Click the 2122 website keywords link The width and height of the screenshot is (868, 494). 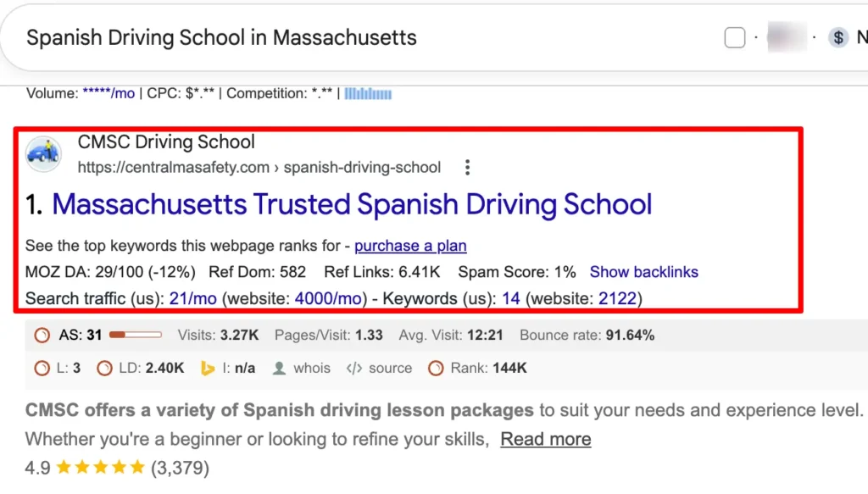pyautogui.click(x=617, y=299)
